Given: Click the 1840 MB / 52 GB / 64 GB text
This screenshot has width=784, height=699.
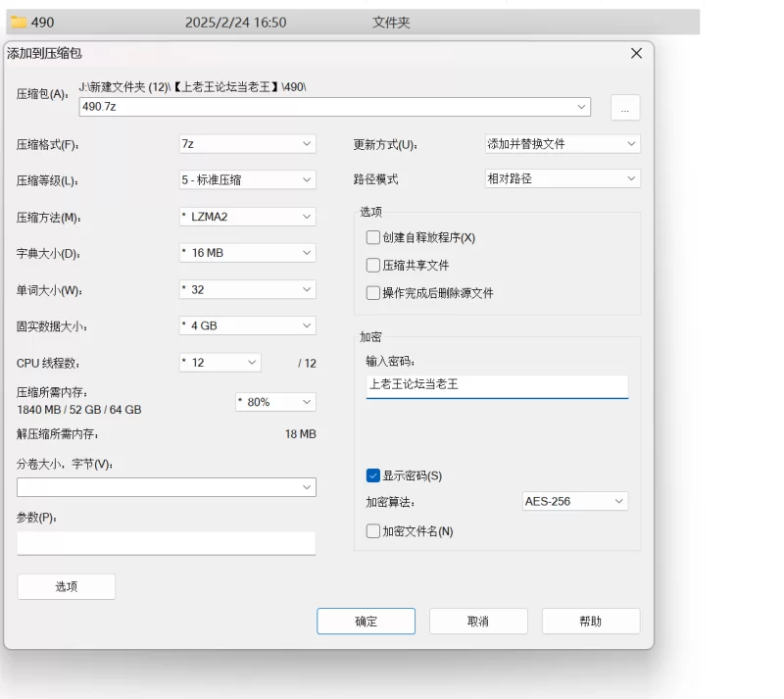Looking at the screenshot, I should (x=79, y=410).
